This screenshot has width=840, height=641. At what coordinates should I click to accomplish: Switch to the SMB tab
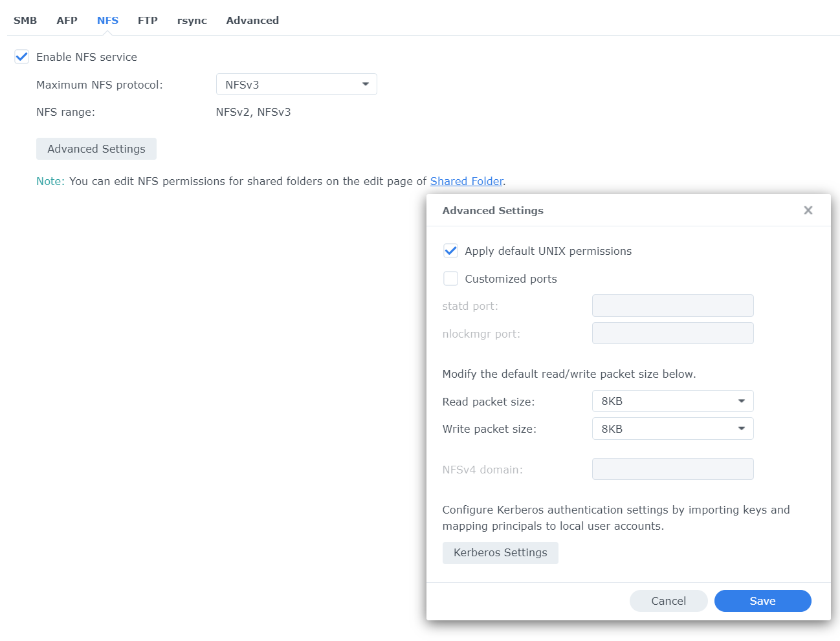tap(25, 21)
